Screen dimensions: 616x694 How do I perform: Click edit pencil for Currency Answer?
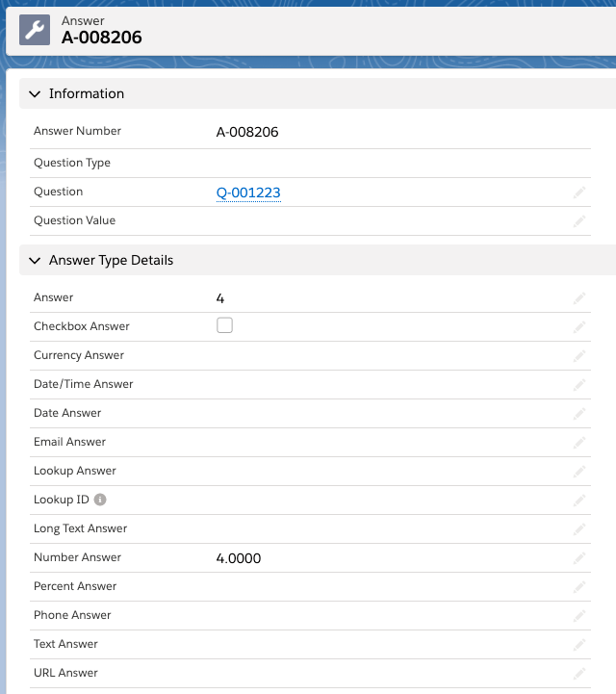[x=579, y=356]
